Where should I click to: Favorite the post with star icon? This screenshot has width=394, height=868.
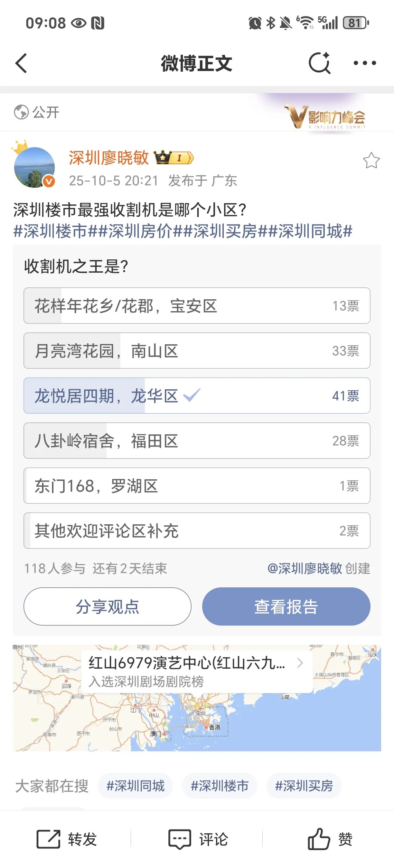click(371, 160)
